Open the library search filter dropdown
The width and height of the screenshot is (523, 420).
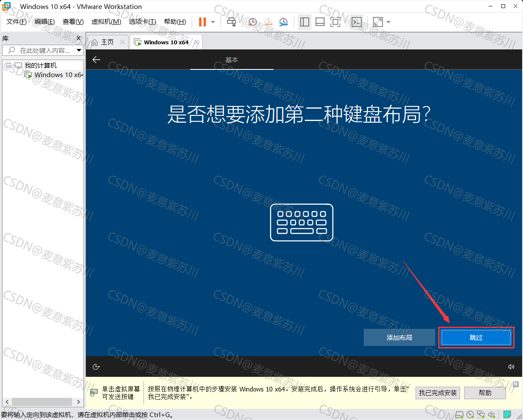click(x=79, y=50)
